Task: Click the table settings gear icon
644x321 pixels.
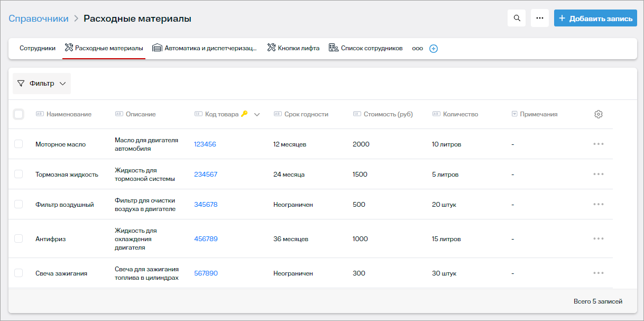Action: [x=598, y=114]
